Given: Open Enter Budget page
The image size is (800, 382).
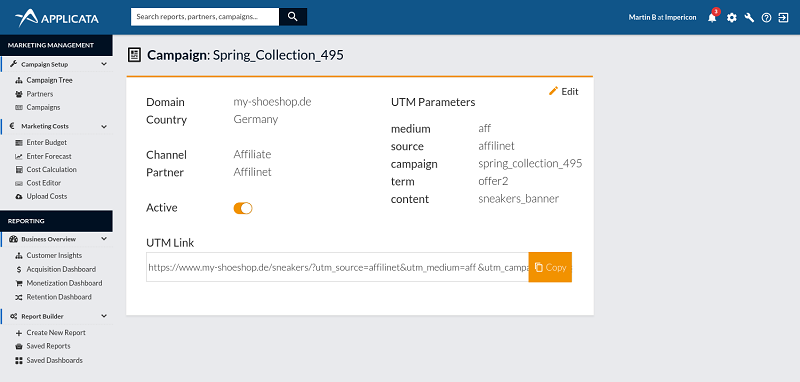Looking at the screenshot, I should (x=47, y=143).
